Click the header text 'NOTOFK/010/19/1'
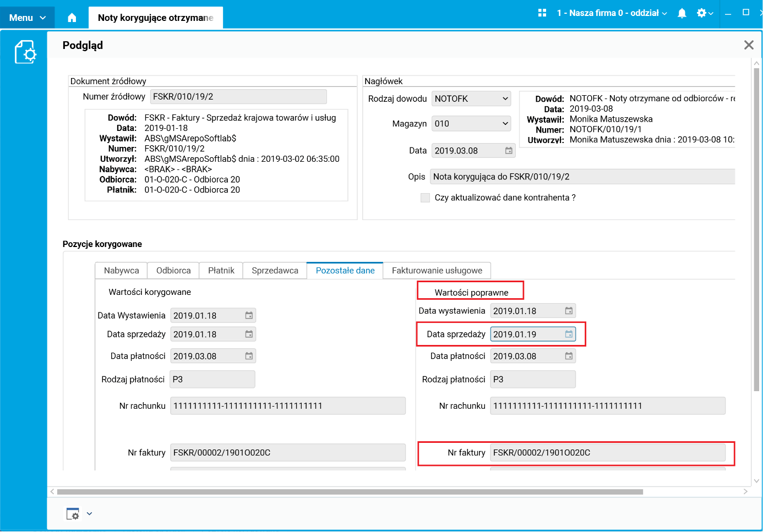 point(606,129)
